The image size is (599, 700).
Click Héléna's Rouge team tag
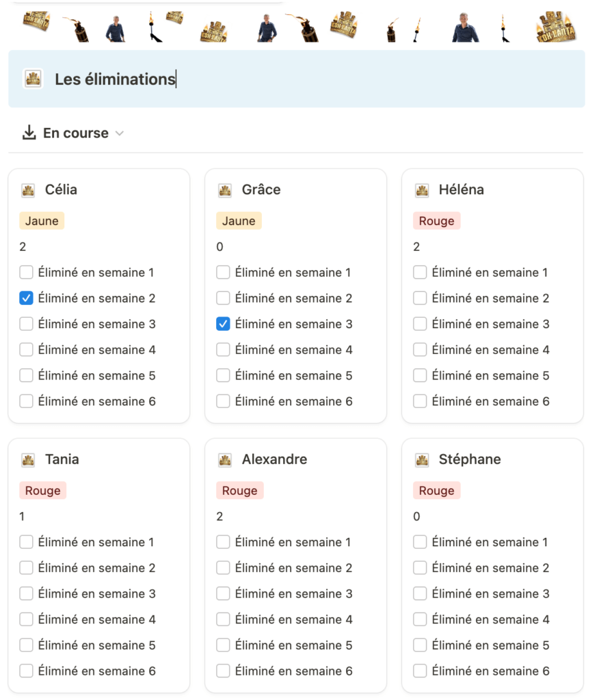click(x=436, y=221)
